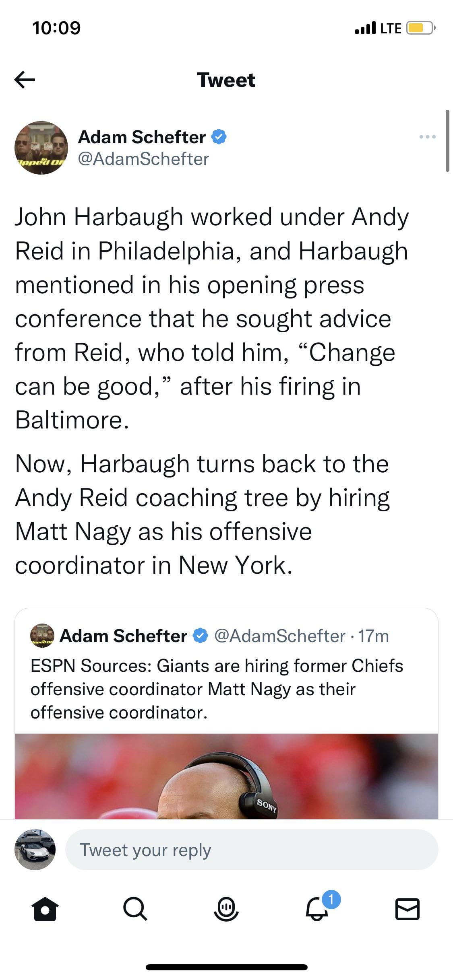Screen dimensions: 453x980
Task: Tap the back arrow icon
Action: pyautogui.click(x=25, y=80)
